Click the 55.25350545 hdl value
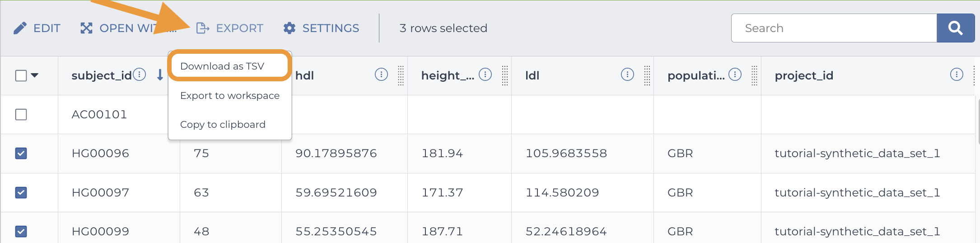The width and height of the screenshot is (980, 243). (x=336, y=231)
